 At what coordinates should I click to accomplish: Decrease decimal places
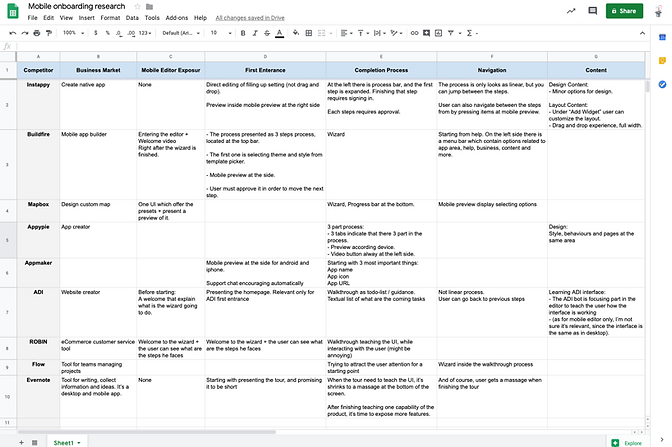point(119,33)
